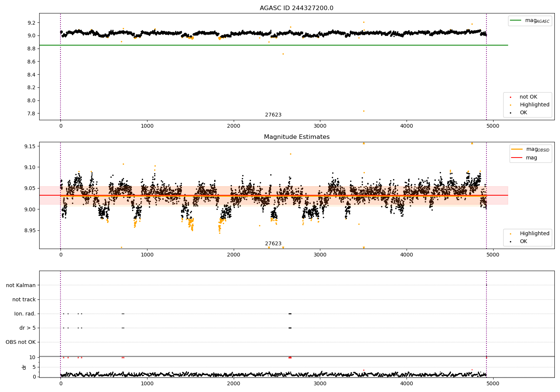Click the 'dr' axis label of bottom plot
Screen dimensions: 560x392
pos(24,367)
